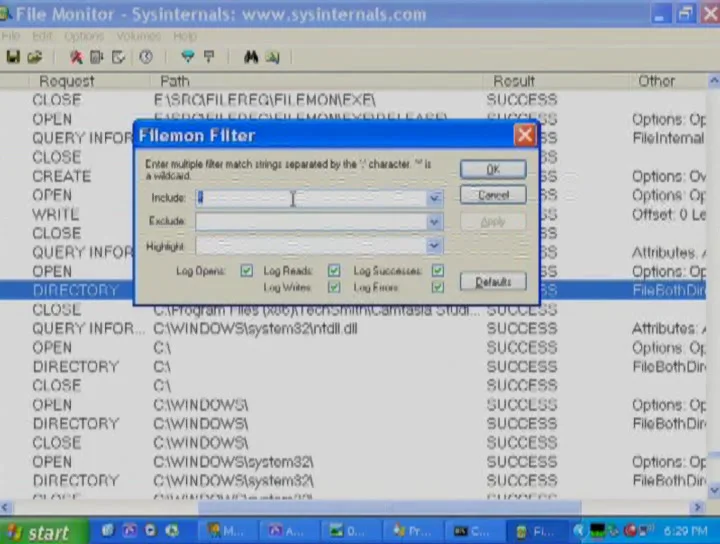Click the red tray icon near the clock
This screenshot has height=544, width=720.
click(630, 531)
